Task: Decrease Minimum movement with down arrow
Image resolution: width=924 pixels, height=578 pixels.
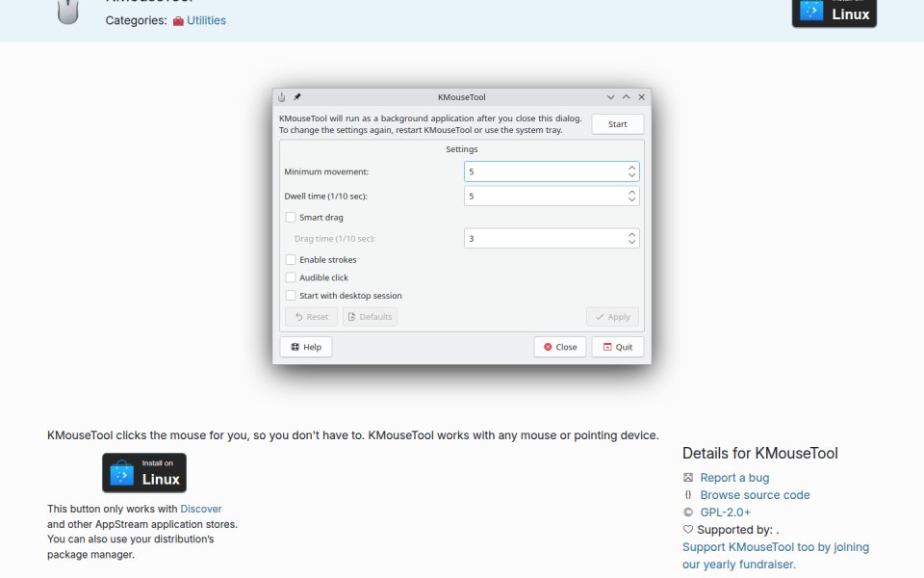Action: click(631, 175)
